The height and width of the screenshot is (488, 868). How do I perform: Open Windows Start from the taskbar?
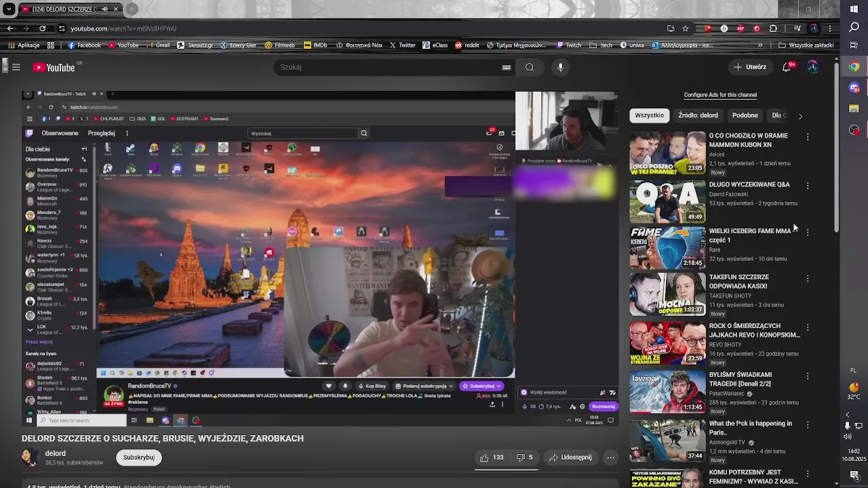click(x=854, y=9)
